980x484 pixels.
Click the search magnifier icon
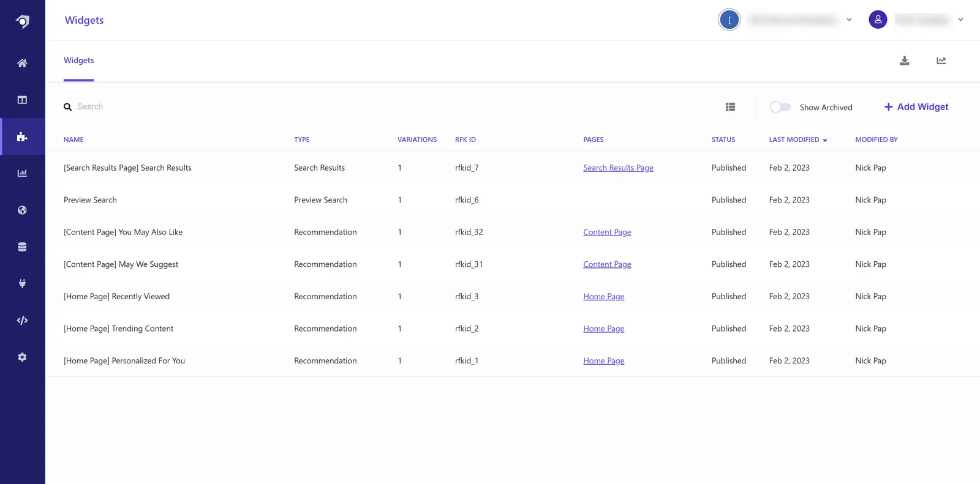67,107
